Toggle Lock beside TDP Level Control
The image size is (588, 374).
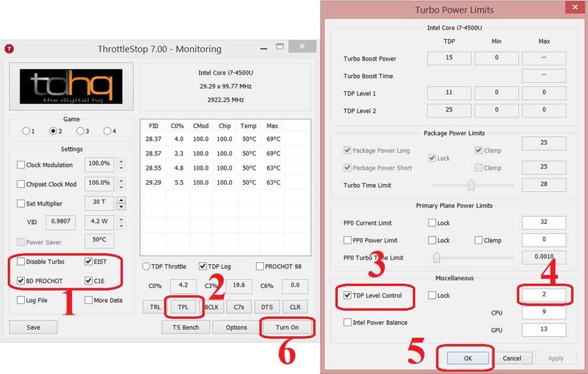click(x=432, y=295)
